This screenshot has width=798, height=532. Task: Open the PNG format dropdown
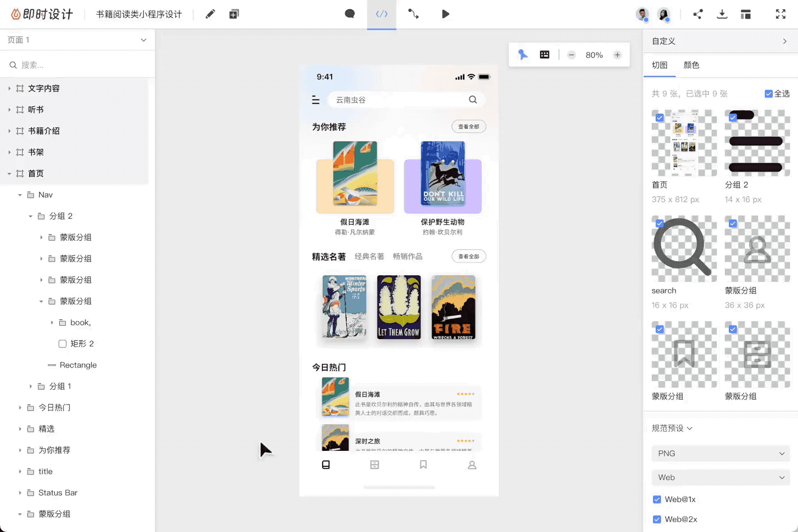(x=721, y=454)
